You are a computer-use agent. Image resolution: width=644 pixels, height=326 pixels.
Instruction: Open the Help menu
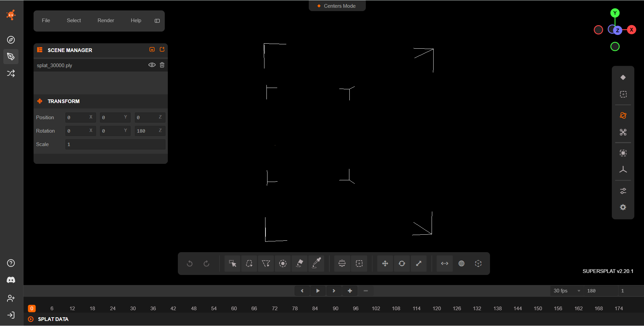[x=136, y=20]
